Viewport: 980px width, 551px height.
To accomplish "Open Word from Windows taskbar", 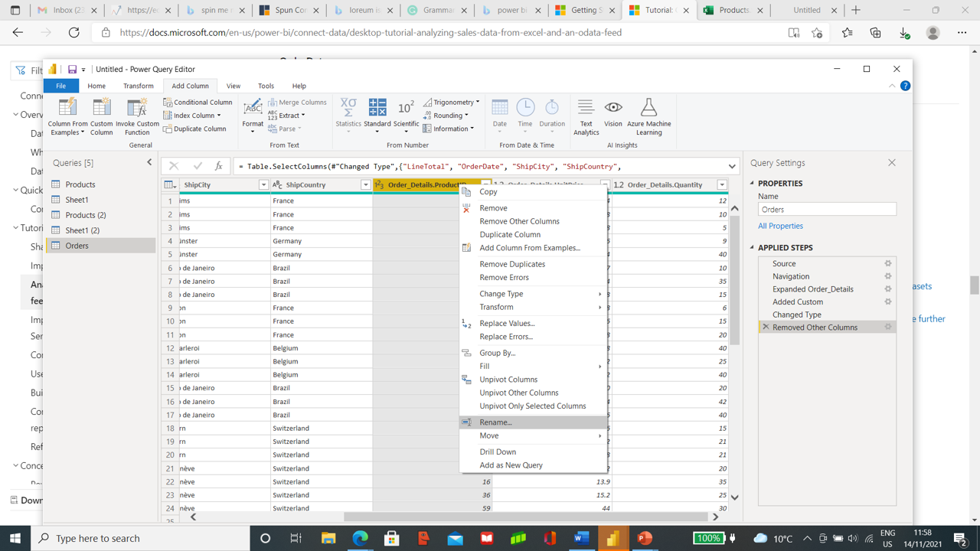I will click(581, 538).
